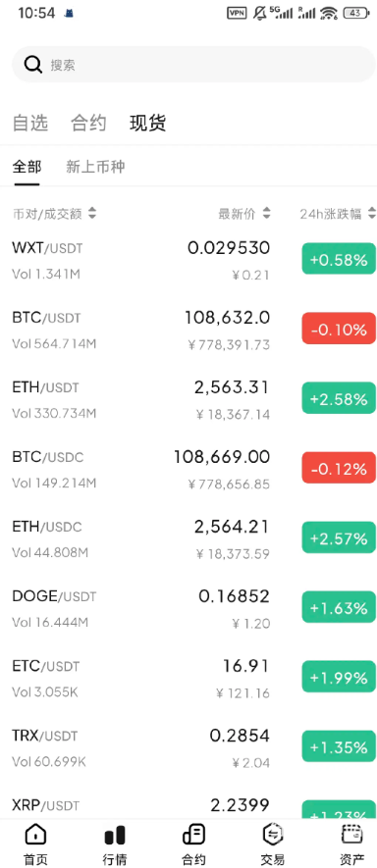
Task: Go to the 交易 trade icon
Action: pyautogui.click(x=273, y=834)
